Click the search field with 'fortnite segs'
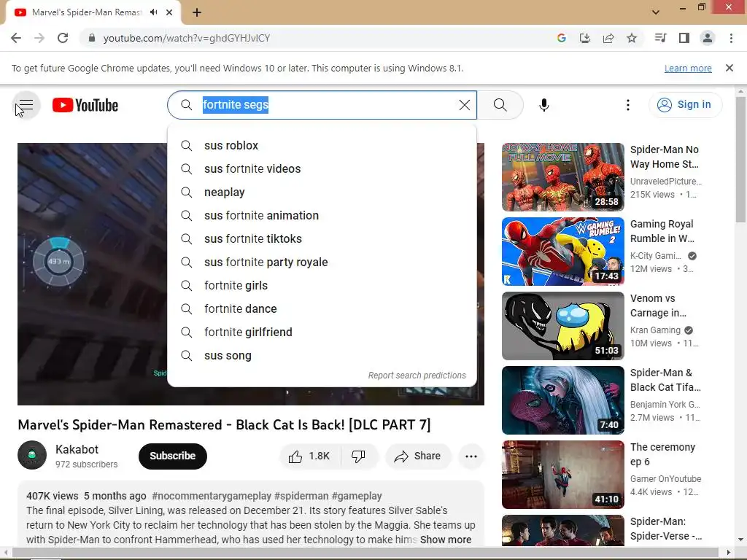Screen dimensions: 747x560 (322, 105)
